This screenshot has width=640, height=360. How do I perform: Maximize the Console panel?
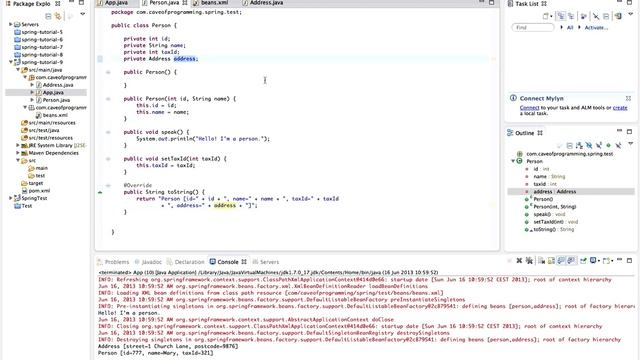[629, 260]
